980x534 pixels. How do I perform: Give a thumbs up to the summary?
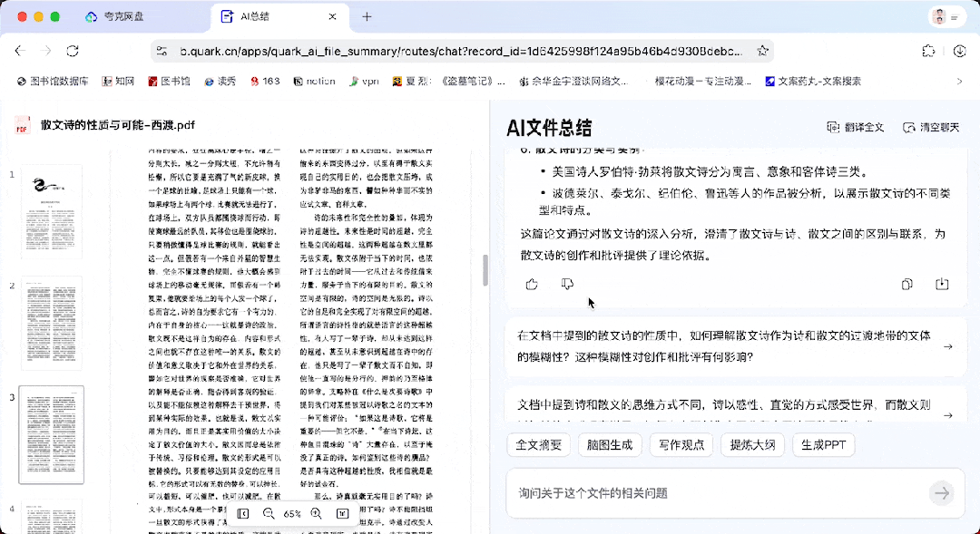click(x=532, y=284)
